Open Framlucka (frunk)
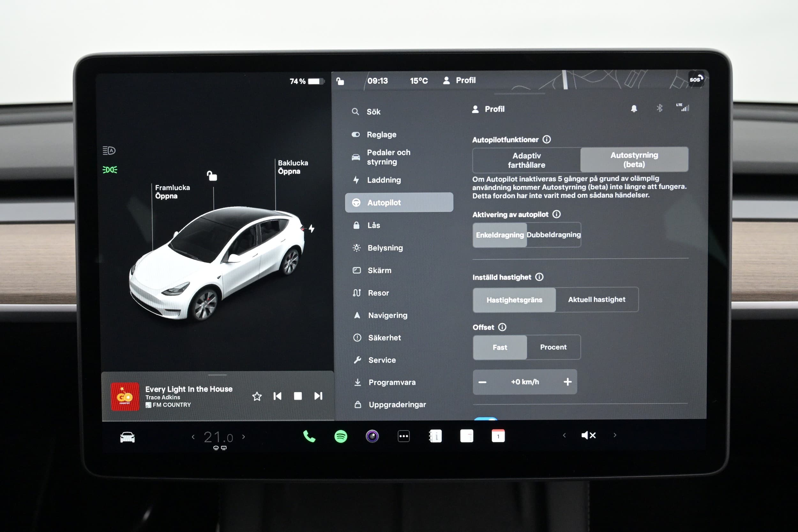798x532 pixels. [172, 192]
